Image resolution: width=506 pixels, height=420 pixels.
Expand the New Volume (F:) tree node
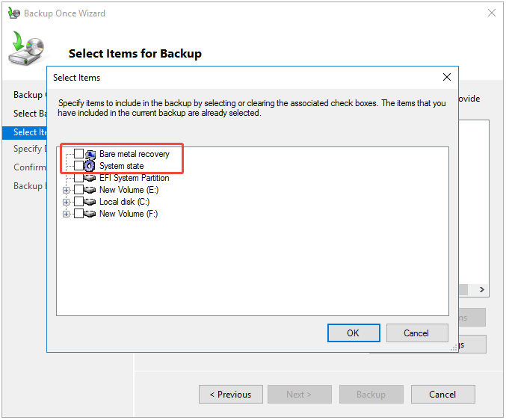(67, 214)
